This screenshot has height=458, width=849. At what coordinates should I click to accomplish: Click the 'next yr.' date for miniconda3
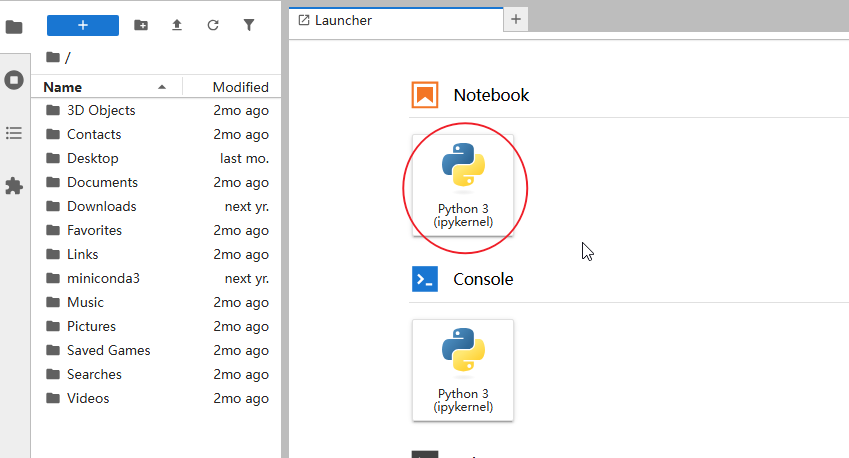tap(247, 278)
